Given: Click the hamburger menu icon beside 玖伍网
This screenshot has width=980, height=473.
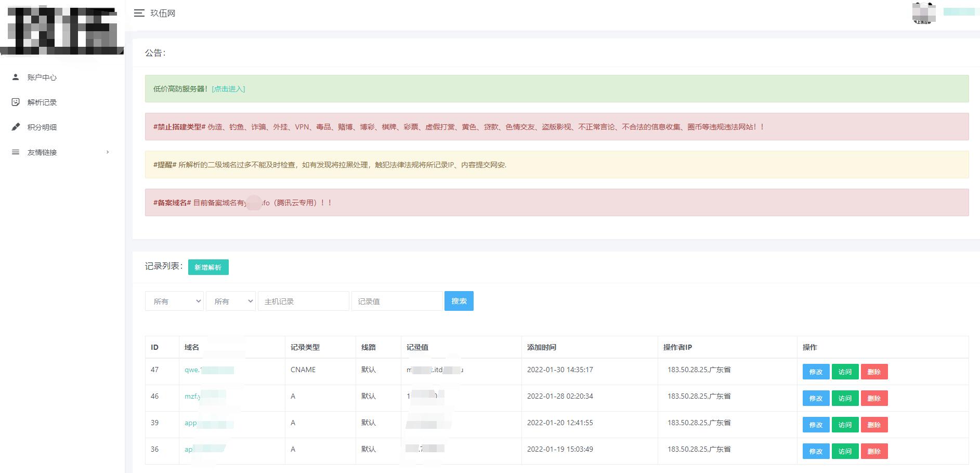Looking at the screenshot, I should [x=139, y=13].
